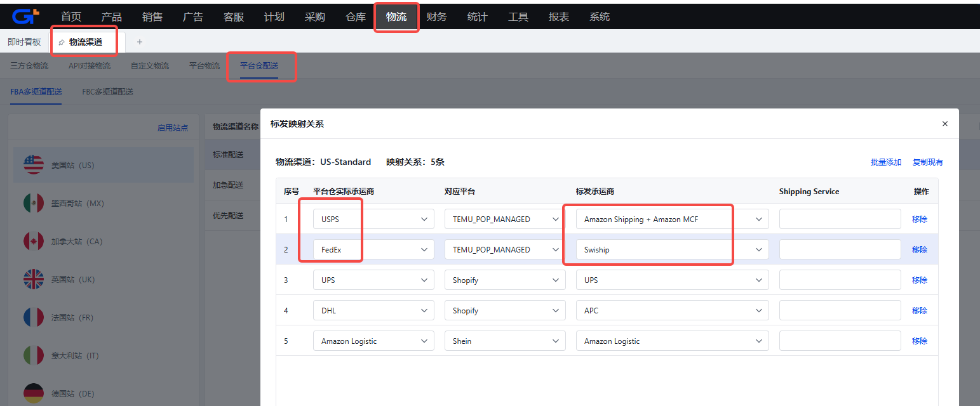Open the 计划 menu
Screen dimensions: 980x406
click(x=274, y=17)
